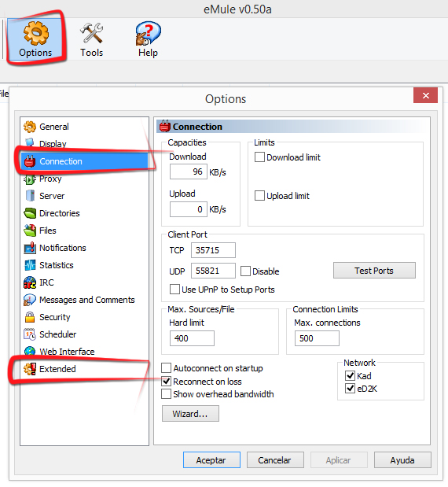The height and width of the screenshot is (487, 448).
Task: Uncheck the Kad network checkbox
Action: [350, 376]
